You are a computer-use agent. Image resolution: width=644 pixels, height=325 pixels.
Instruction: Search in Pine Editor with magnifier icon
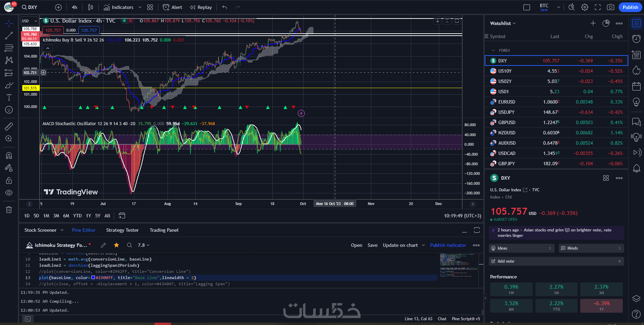(x=129, y=245)
